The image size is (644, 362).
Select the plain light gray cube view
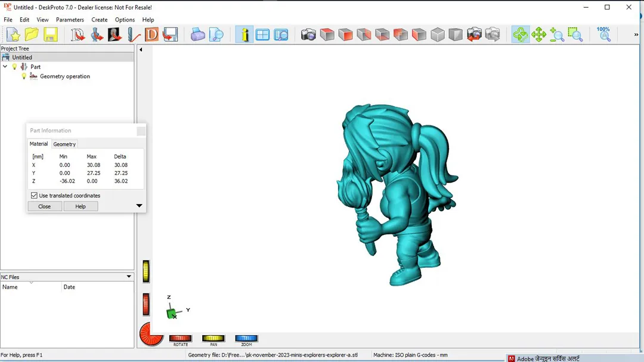click(x=438, y=35)
